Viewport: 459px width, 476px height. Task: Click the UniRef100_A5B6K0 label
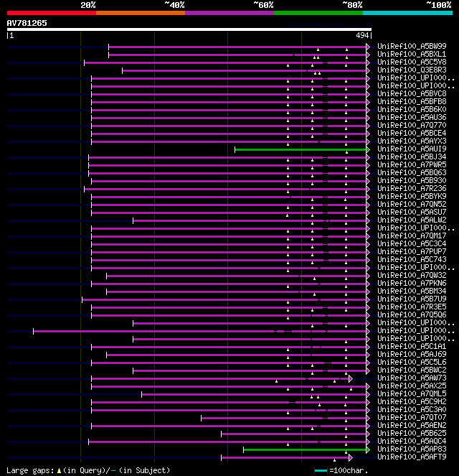click(412, 109)
